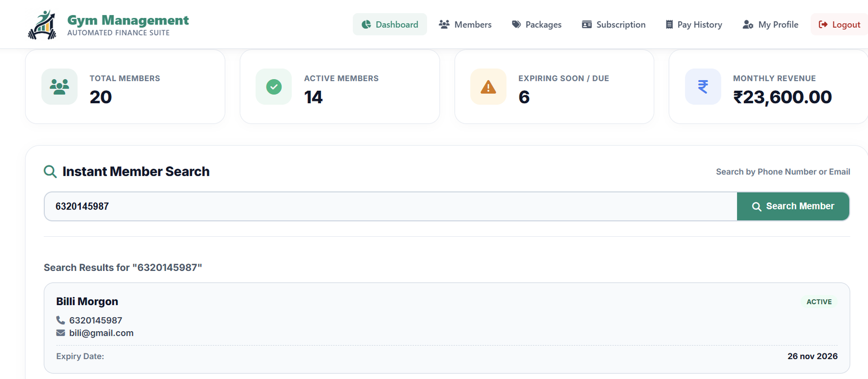The image size is (868, 379).
Task: Open the Packages section
Action: pyautogui.click(x=537, y=24)
